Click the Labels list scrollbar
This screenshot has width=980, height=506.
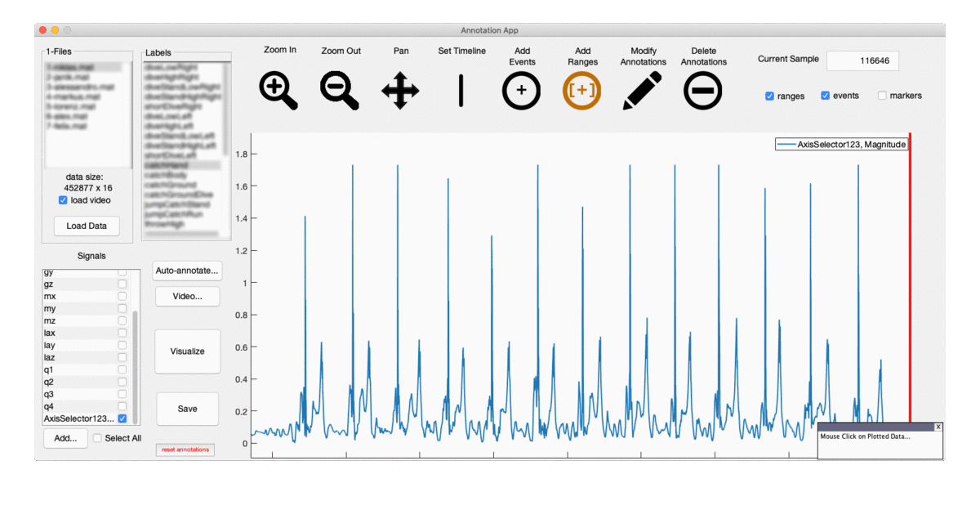coord(226,109)
